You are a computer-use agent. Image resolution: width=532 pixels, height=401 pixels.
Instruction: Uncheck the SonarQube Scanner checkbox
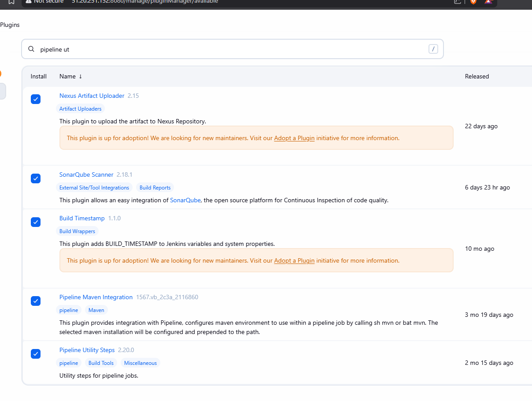[x=36, y=178]
